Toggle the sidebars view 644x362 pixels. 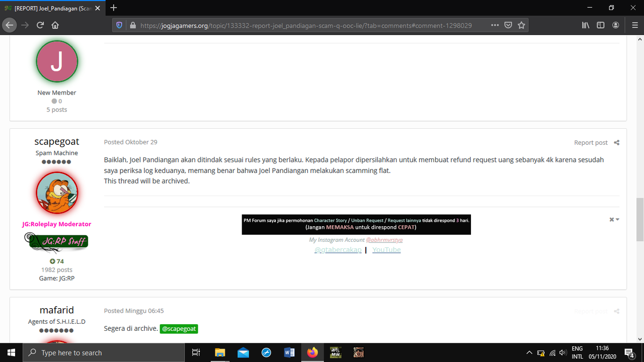[x=600, y=25]
